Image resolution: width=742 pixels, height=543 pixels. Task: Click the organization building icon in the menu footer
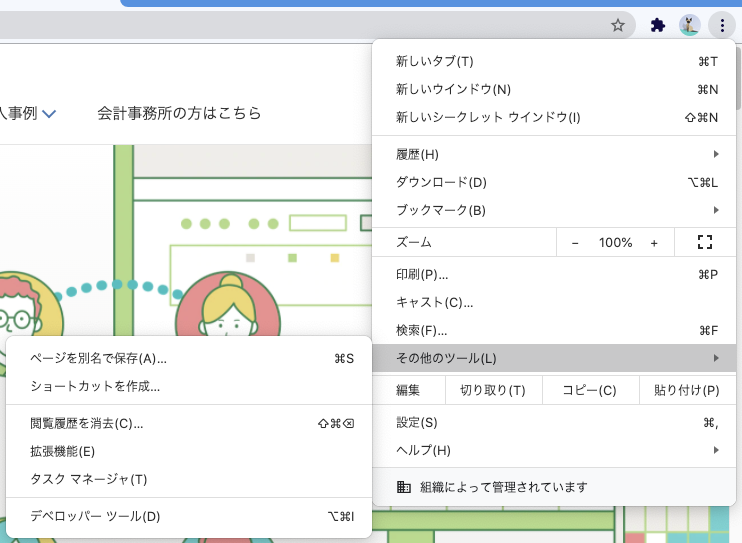click(x=403, y=487)
